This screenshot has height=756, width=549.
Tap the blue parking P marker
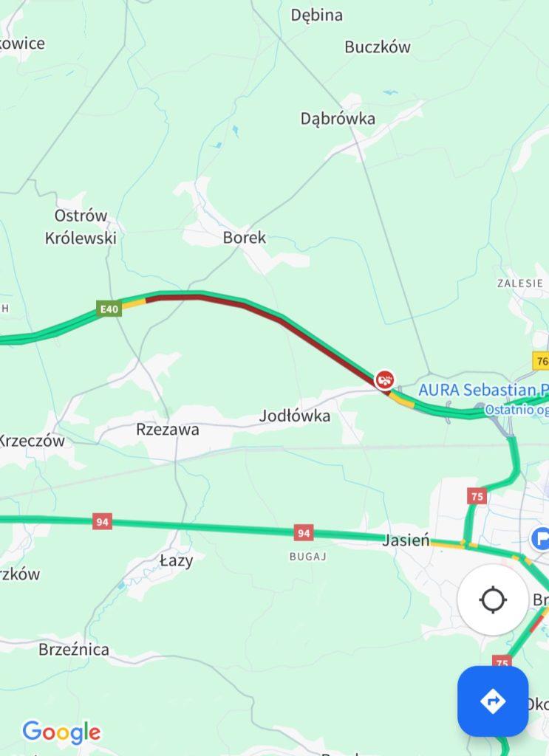point(540,538)
